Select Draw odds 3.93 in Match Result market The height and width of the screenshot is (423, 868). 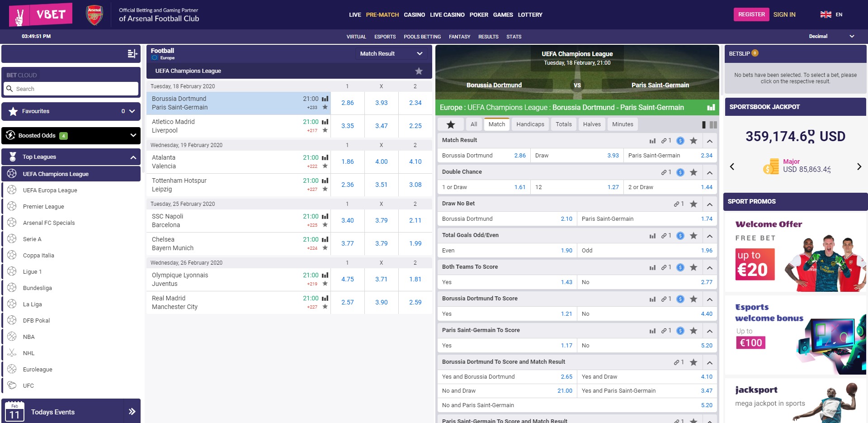pyautogui.click(x=577, y=156)
